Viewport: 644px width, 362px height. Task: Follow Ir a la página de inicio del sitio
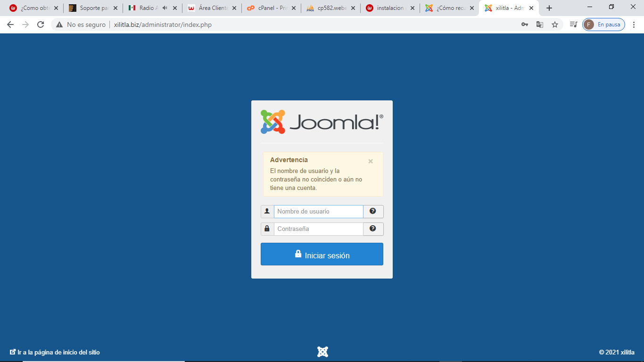pos(55,352)
